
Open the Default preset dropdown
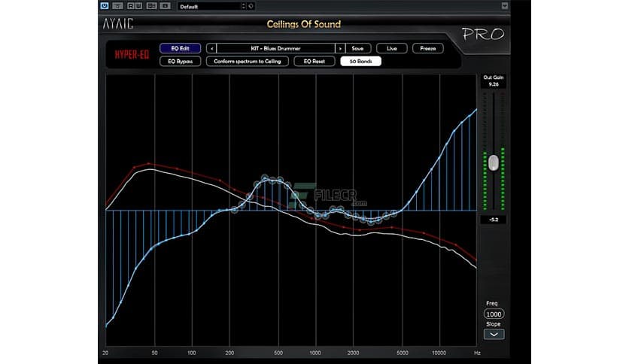[x=209, y=7]
